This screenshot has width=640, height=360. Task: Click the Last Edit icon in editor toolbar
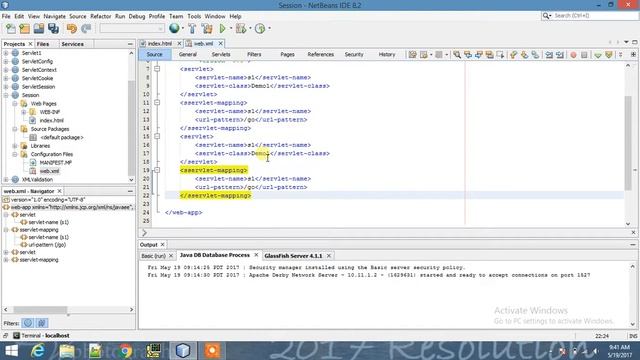tap(413, 54)
